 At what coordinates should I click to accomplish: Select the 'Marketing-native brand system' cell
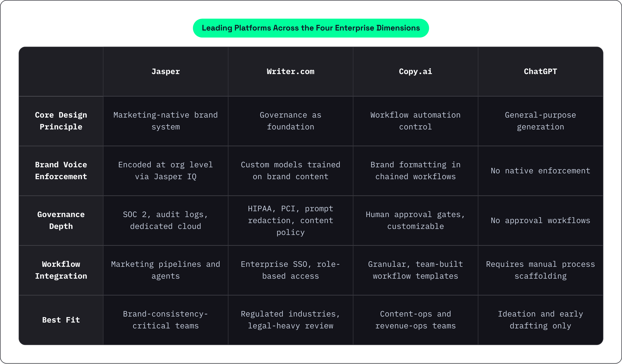[166, 121]
